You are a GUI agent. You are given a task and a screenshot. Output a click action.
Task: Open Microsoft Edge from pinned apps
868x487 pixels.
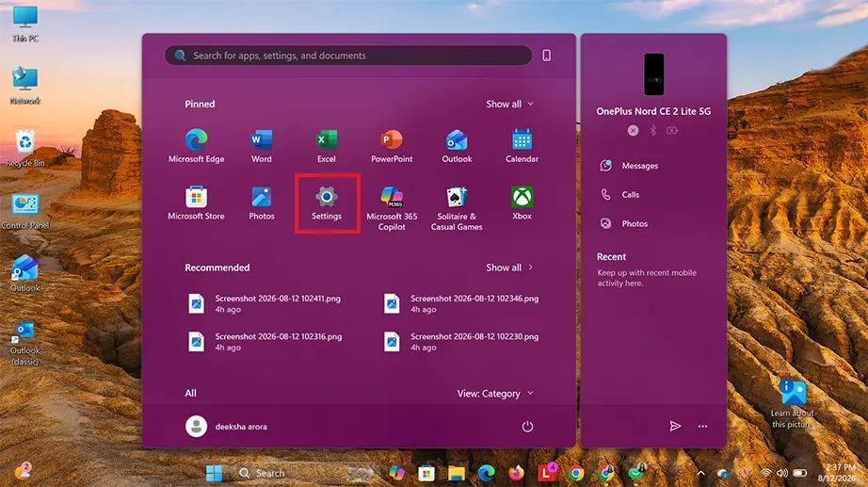[x=196, y=145]
